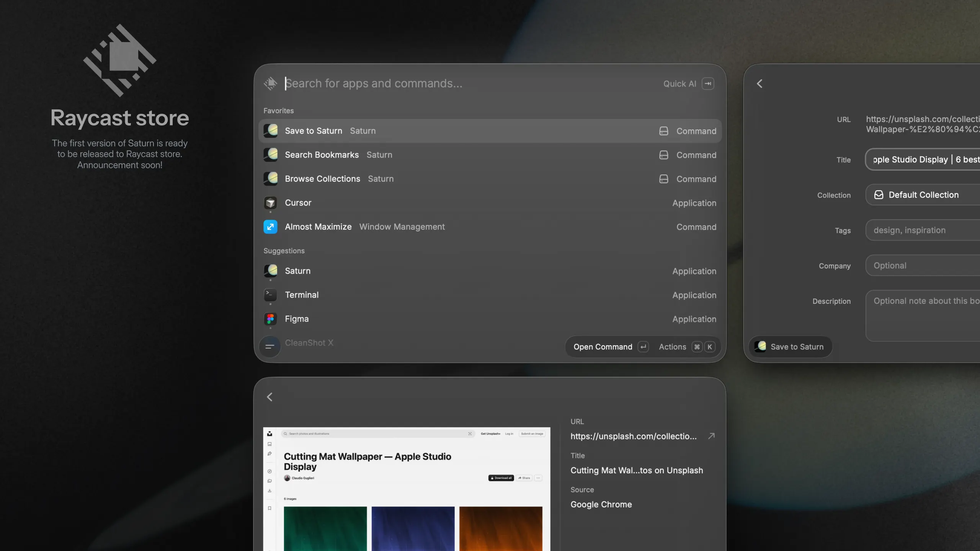Viewport: 980px width, 551px height.
Task: Click the 'Cutting Mat Wal...tos on Unsplash' title
Action: (637, 470)
